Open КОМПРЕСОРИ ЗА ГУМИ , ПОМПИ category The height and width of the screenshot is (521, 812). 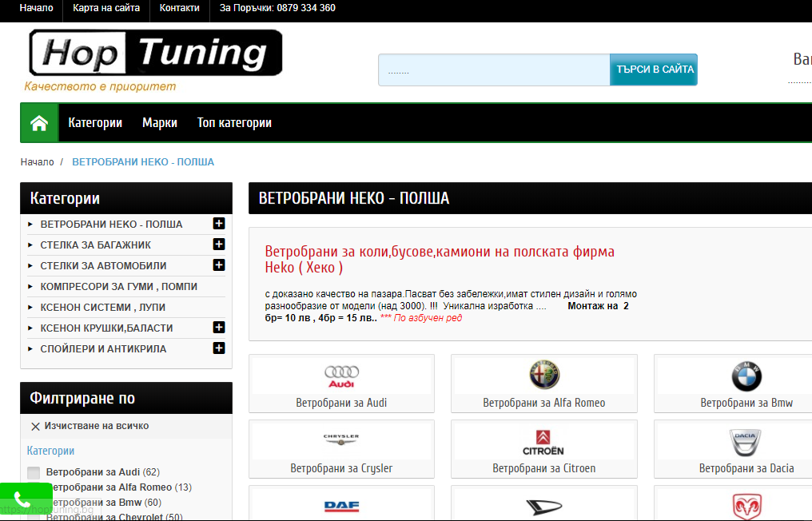point(118,286)
